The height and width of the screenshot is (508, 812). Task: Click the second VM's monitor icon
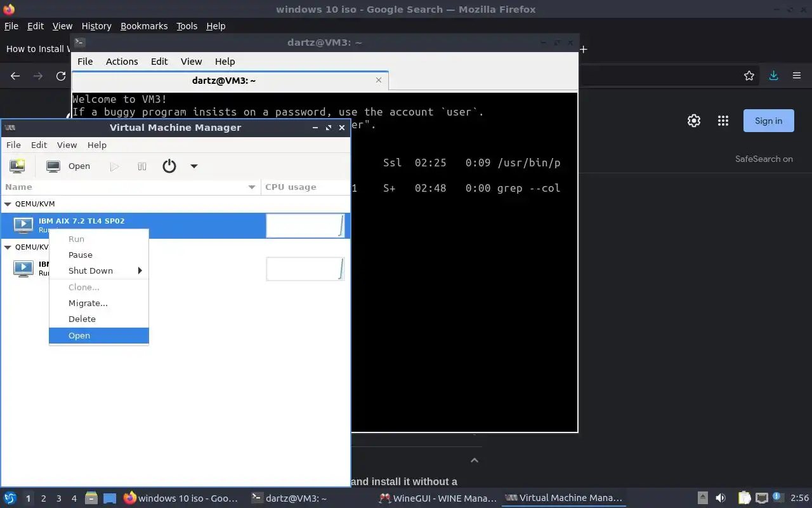pos(23,268)
